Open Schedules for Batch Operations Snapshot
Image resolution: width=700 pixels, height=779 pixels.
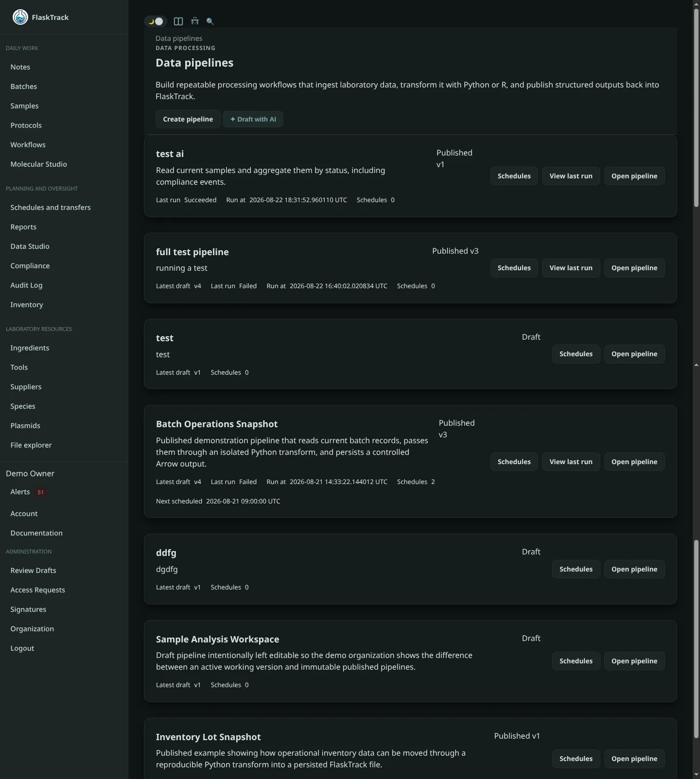pos(514,462)
